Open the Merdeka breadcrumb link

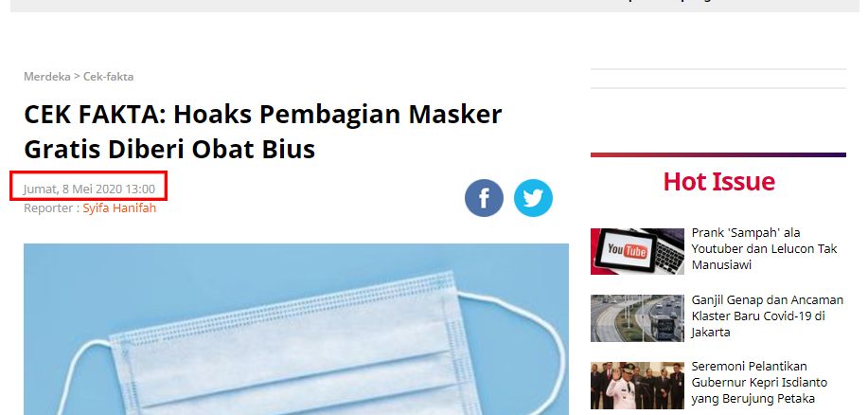(x=47, y=77)
